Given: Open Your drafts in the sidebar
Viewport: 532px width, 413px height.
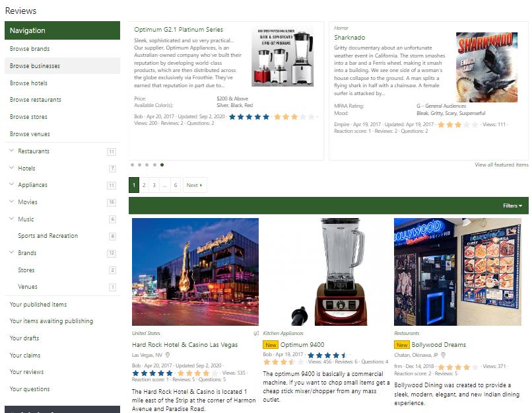Looking at the screenshot, I should tap(25, 338).
